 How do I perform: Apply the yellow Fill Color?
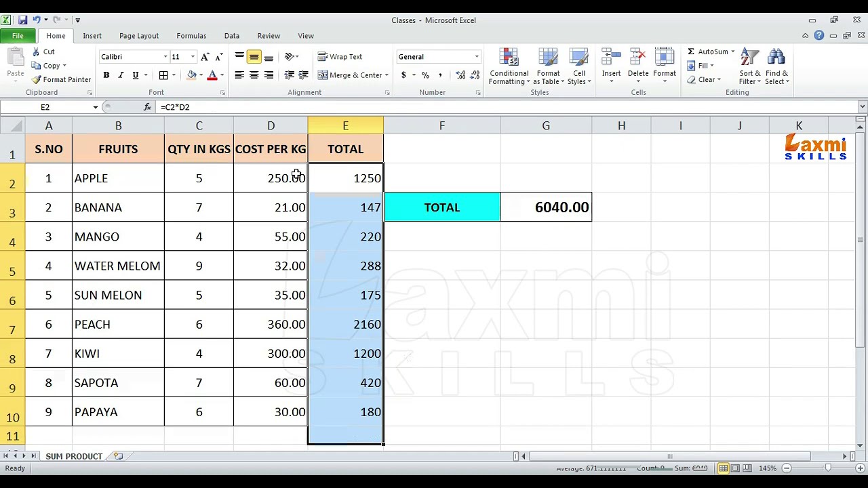192,75
